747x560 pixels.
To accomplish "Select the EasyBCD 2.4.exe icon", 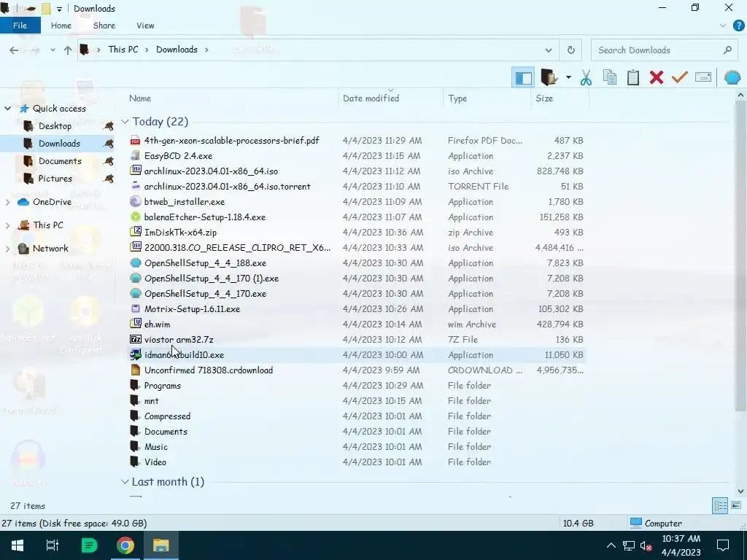I will coord(135,156).
